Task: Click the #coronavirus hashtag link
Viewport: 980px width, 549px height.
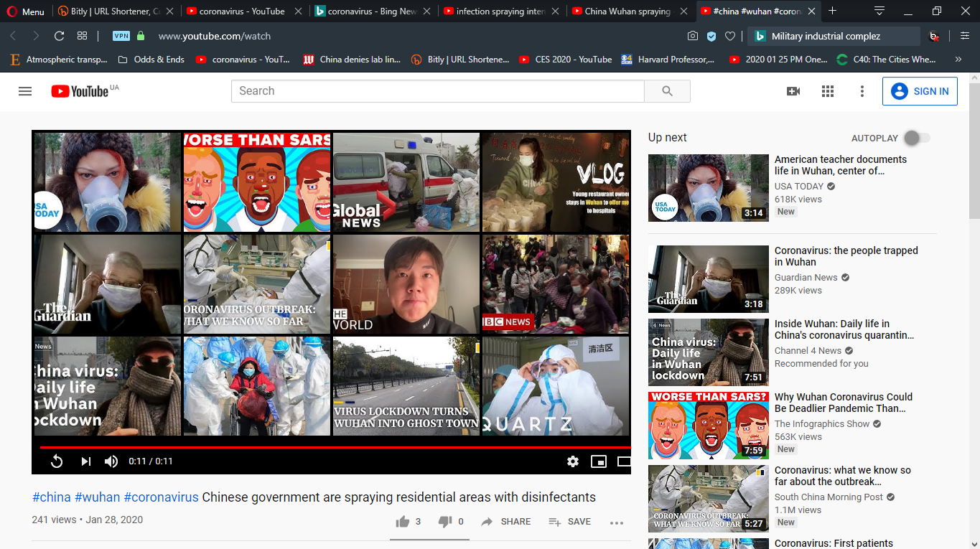Action: [161, 497]
